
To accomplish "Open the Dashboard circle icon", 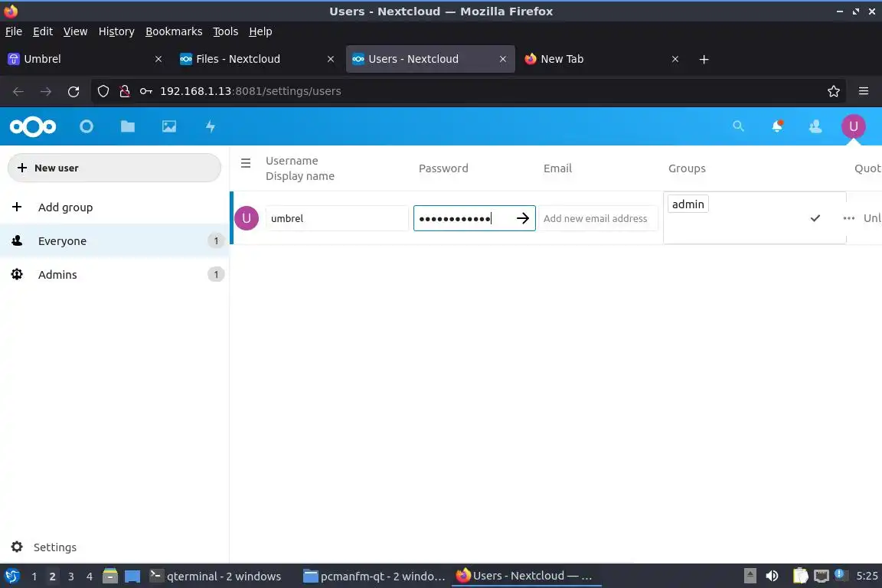I will tap(87, 126).
